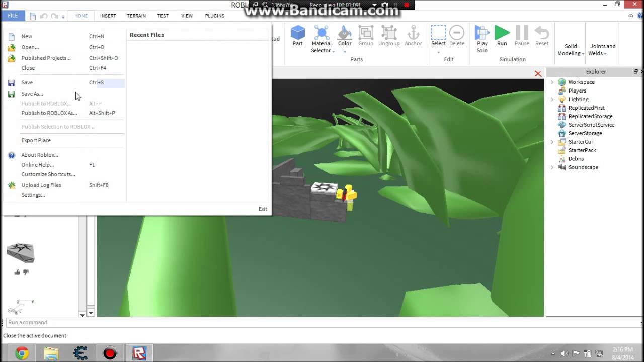Click the Bandicam record icon on taskbar
The image size is (644, 362).
coord(110,353)
